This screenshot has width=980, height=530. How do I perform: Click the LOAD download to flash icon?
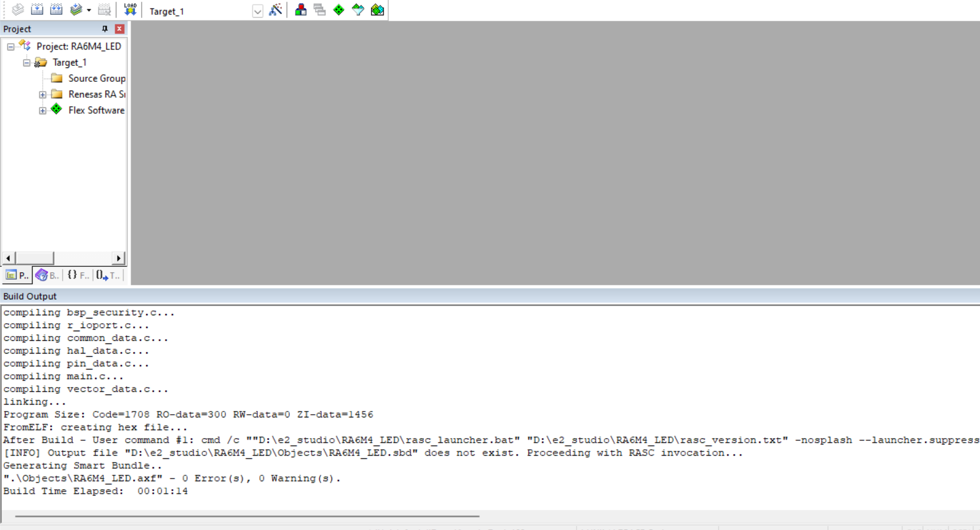pos(130,10)
